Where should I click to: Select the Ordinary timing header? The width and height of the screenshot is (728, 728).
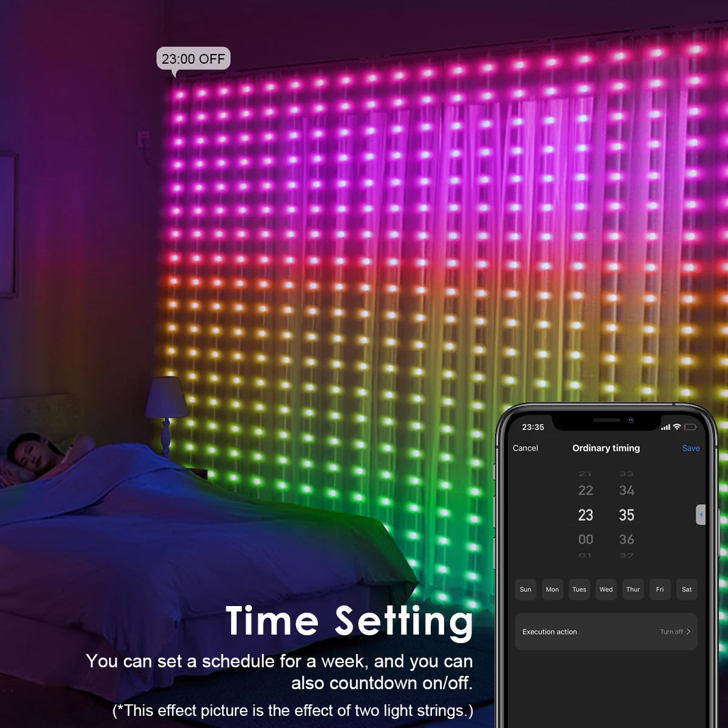pyautogui.click(x=606, y=448)
